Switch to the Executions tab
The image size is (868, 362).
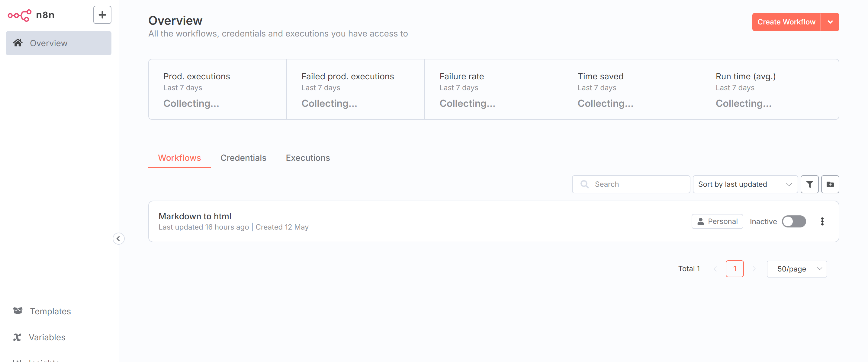pyautogui.click(x=308, y=158)
